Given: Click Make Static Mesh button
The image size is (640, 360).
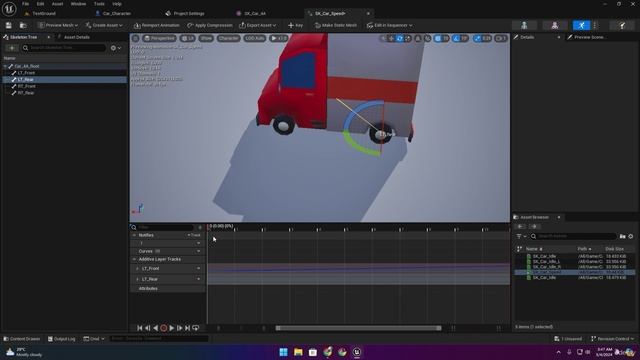Looking at the screenshot, I should [336, 25].
